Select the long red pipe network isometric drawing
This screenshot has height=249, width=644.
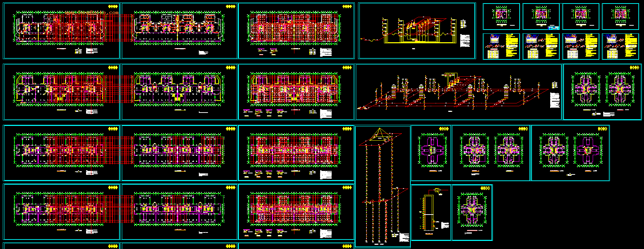458,92
